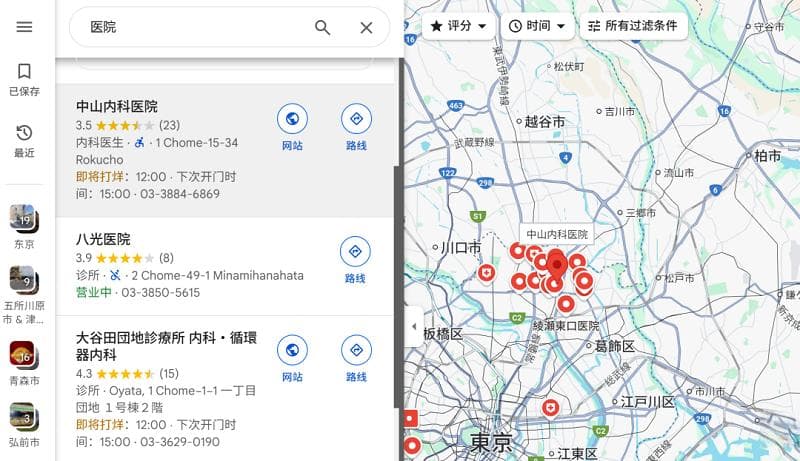Click the 中山内科医院 map label
The width and height of the screenshot is (800, 461).
[x=557, y=234]
